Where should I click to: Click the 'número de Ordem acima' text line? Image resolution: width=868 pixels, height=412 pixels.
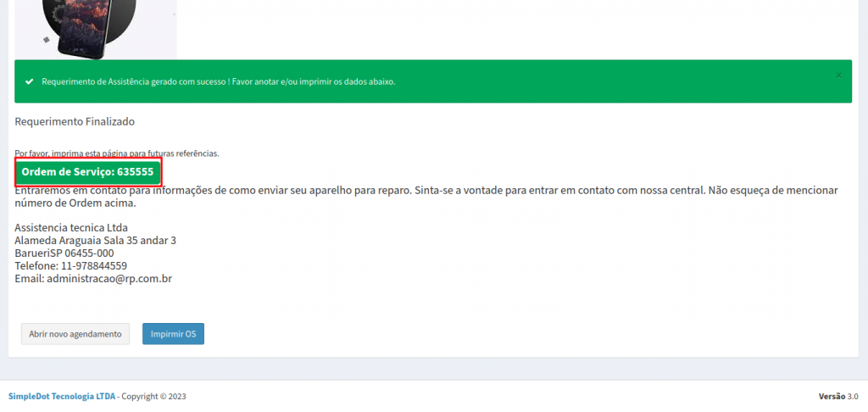[x=75, y=203]
